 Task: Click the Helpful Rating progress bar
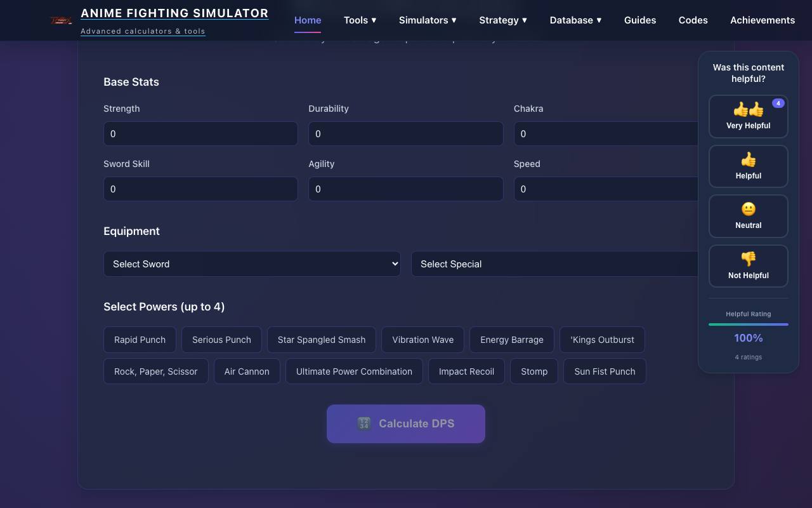coord(749,324)
